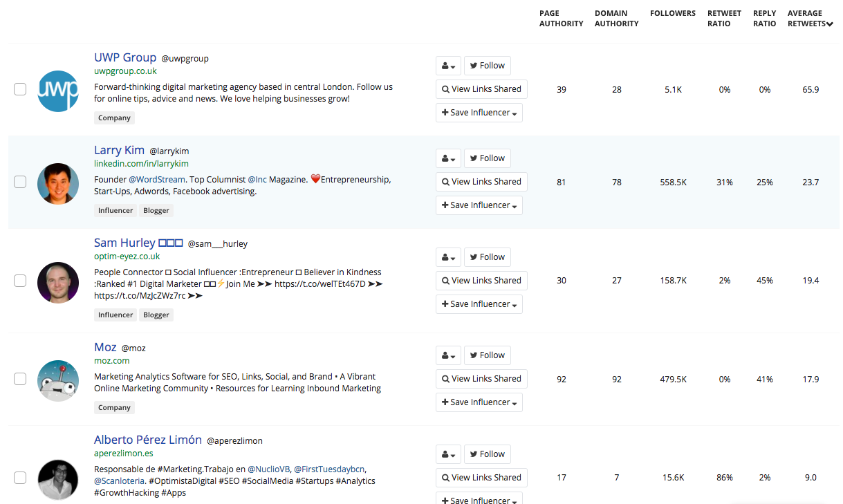
Task: Tick the checkbox beside Sam Hurley
Action: point(20,281)
